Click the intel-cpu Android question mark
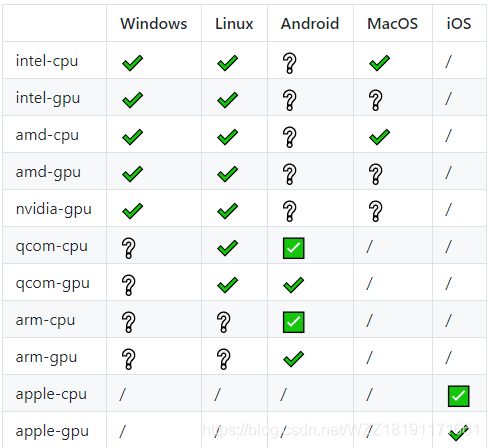Screen dimensions: 488x448 [289, 63]
